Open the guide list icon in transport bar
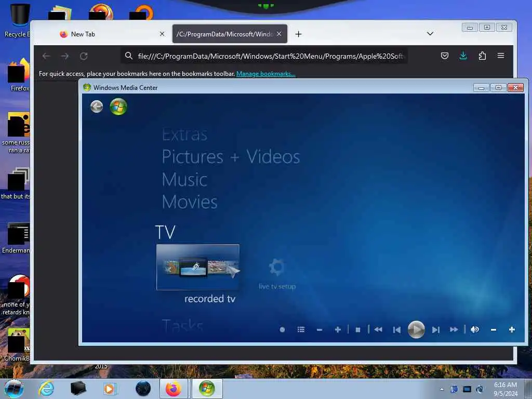 301,329
